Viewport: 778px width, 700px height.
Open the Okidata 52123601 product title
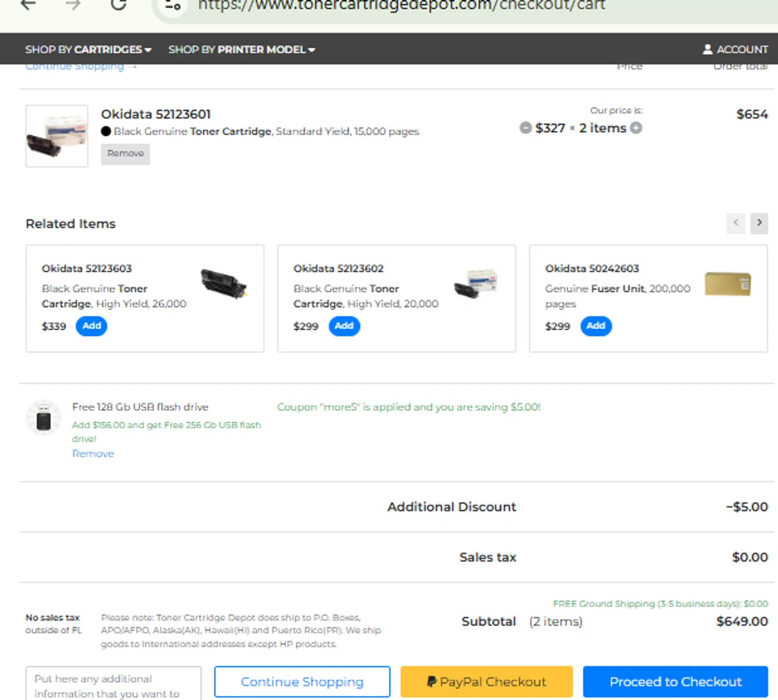[x=156, y=114]
